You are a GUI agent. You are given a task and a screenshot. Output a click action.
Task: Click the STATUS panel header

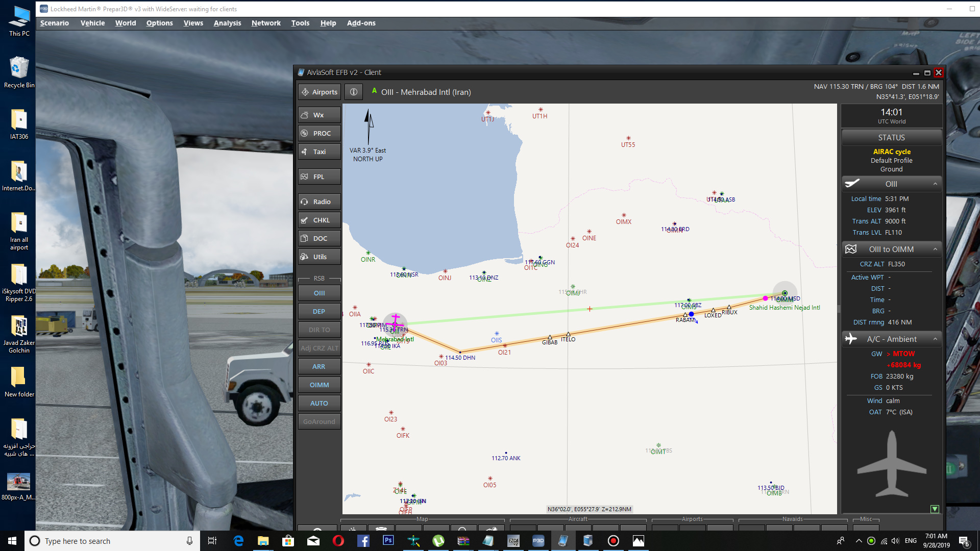(x=891, y=137)
